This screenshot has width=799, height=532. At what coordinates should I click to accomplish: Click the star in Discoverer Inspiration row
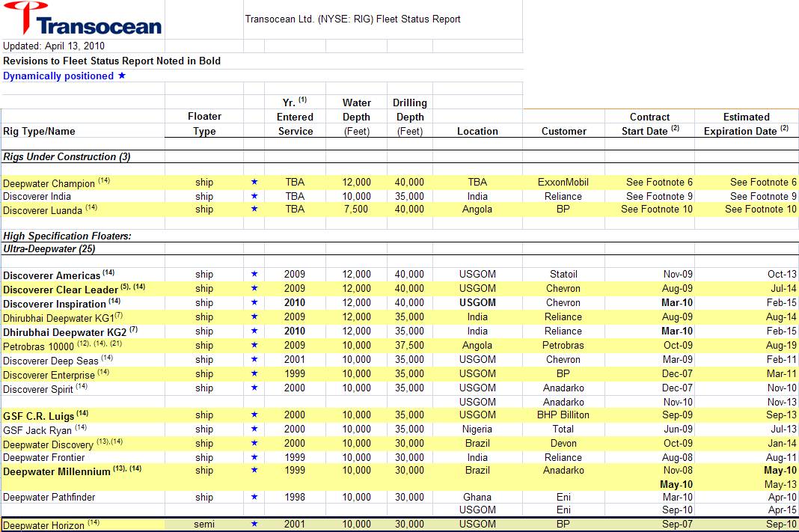pos(254,302)
